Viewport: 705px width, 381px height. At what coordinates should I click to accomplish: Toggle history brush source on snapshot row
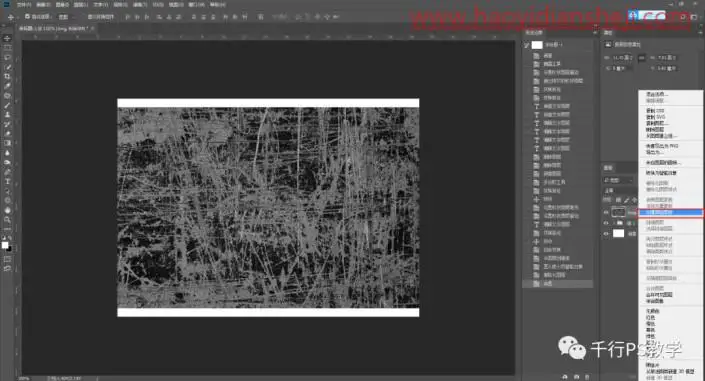pyautogui.click(x=527, y=45)
